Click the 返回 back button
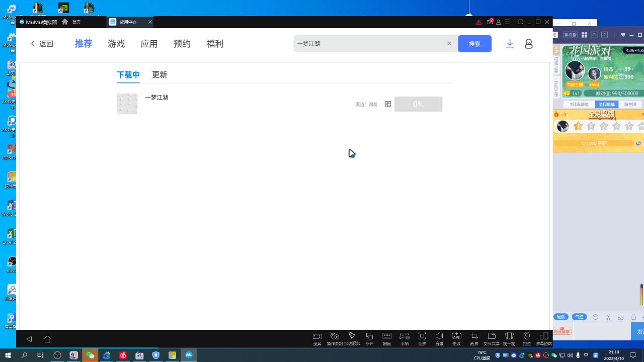The height and width of the screenshot is (362, 644). click(42, 44)
